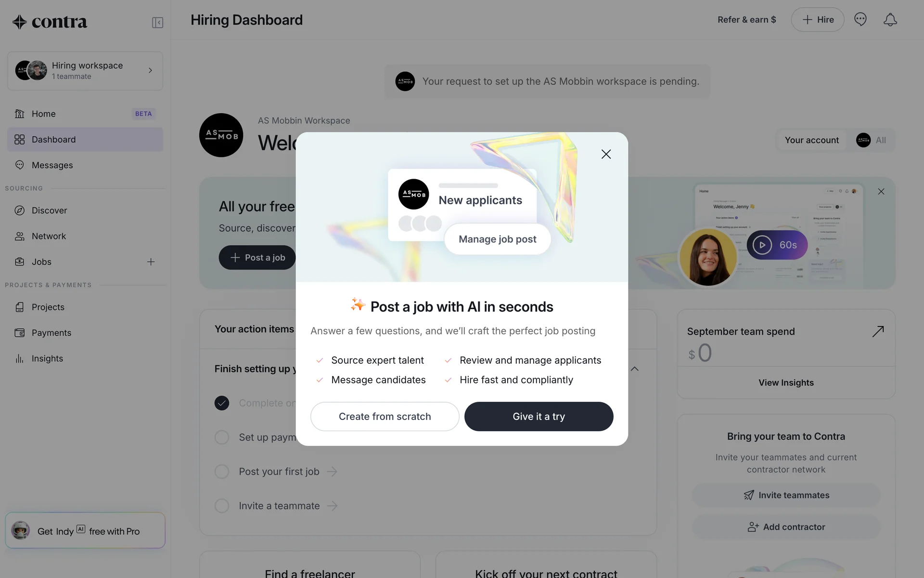Viewport: 924px width, 578px height.
Task: Check the Set up payments action item circle
Action: [x=222, y=437]
